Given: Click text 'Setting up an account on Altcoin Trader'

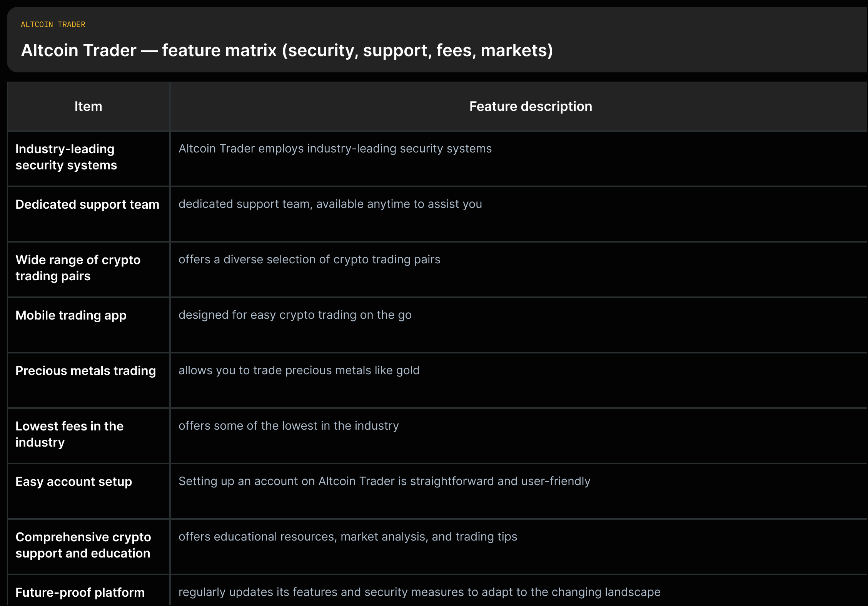Looking at the screenshot, I should point(287,481).
